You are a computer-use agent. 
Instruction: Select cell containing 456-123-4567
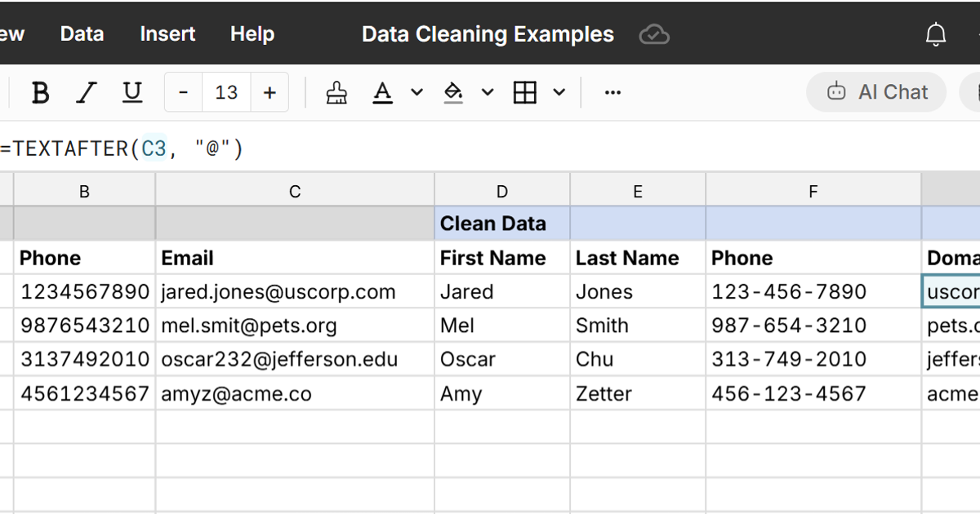(x=813, y=393)
